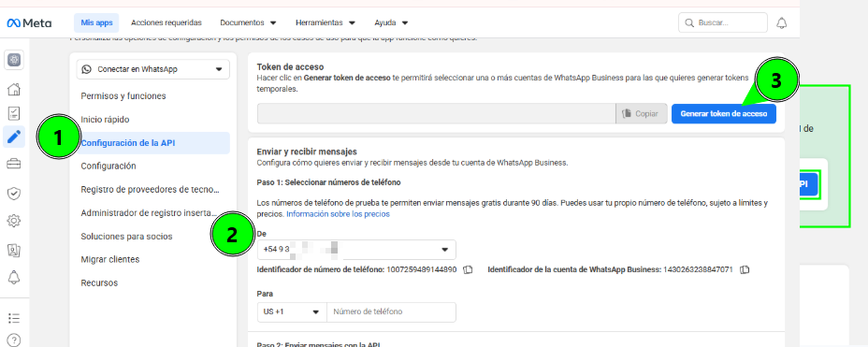Open the Conectar en WhatsApp dropdown
This screenshot has width=868, height=347.
pos(152,69)
